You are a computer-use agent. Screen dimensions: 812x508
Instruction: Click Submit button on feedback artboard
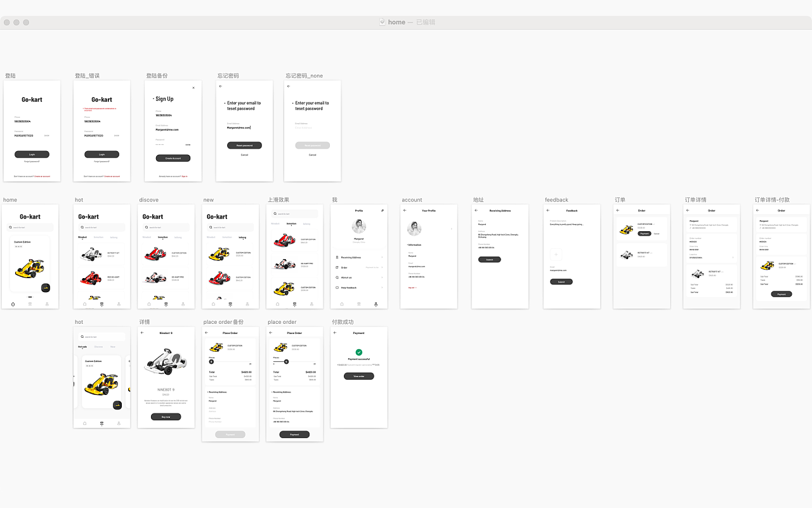click(x=561, y=281)
